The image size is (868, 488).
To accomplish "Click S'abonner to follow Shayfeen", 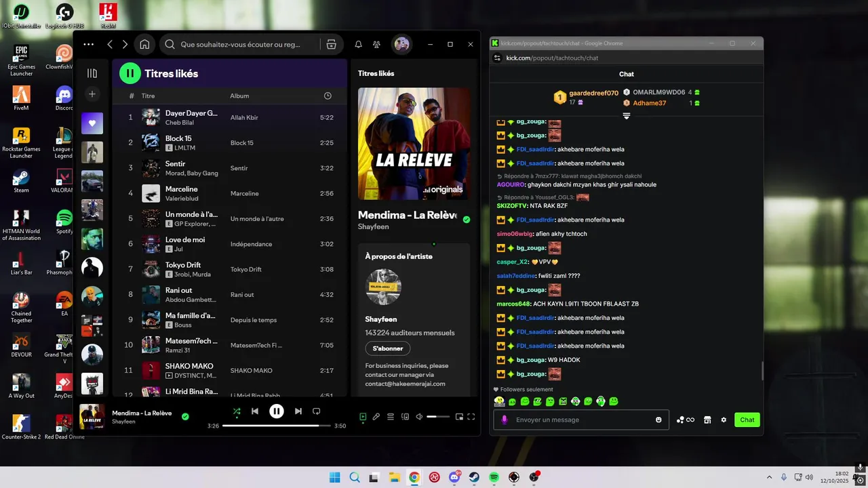I will [x=388, y=348].
